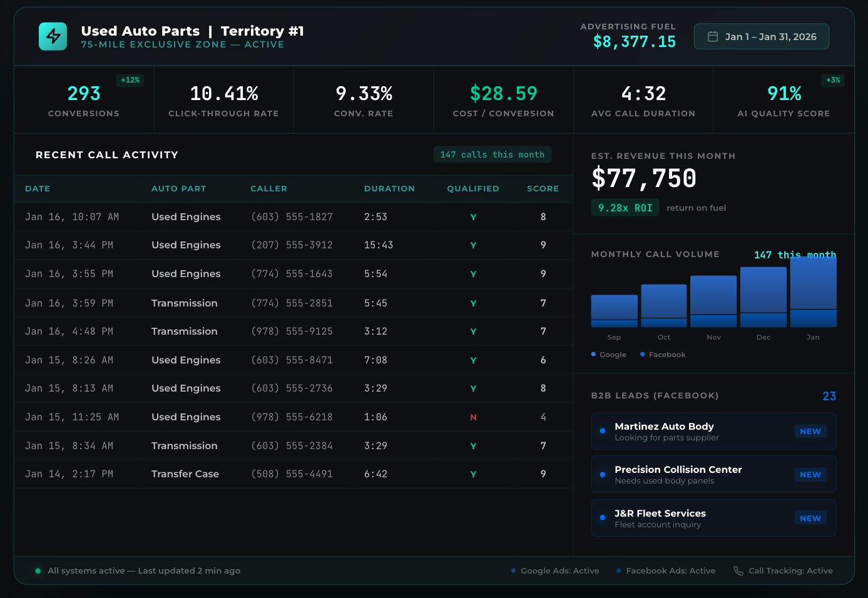
Task: Open the Jan 1 – Jan 31, 2026 date picker
Action: point(761,36)
